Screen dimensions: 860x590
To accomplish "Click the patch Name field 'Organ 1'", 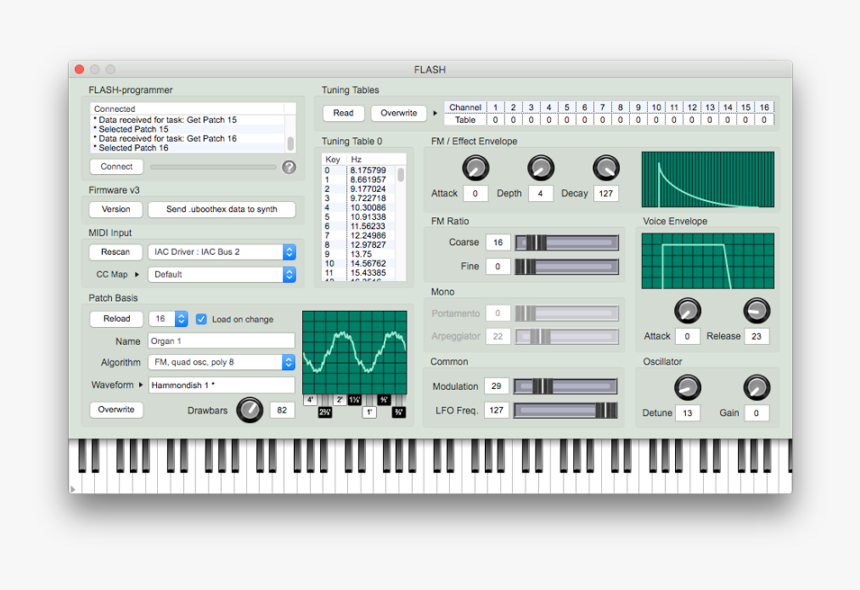I will 222,341.
